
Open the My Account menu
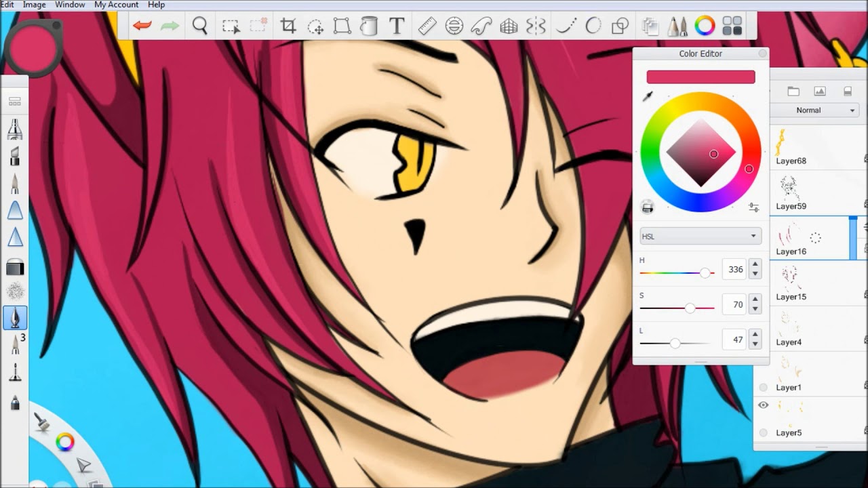point(116,5)
